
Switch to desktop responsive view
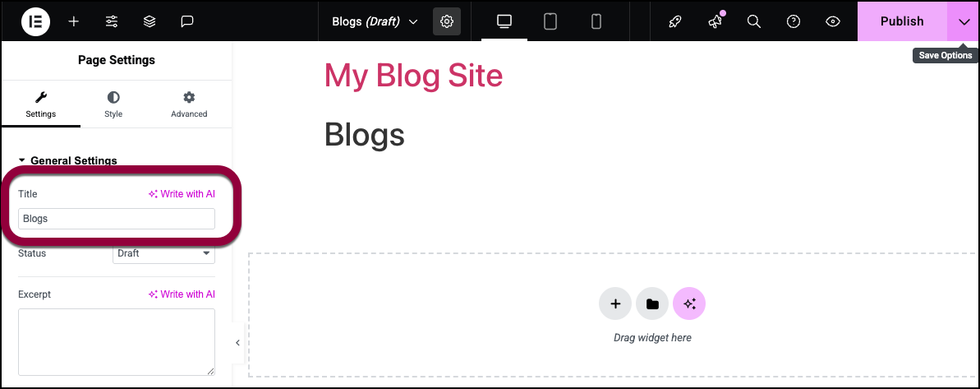pos(504,21)
